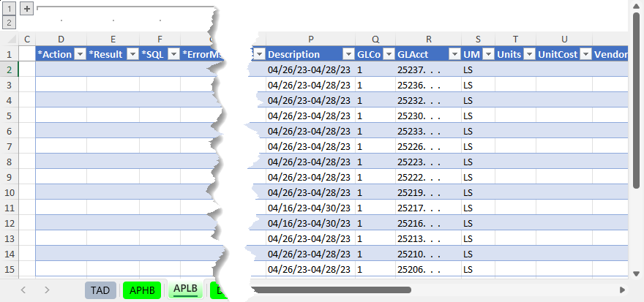Click the UnitCost header cell
The width and height of the screenshot is (644, 302).
click(564, 54)
